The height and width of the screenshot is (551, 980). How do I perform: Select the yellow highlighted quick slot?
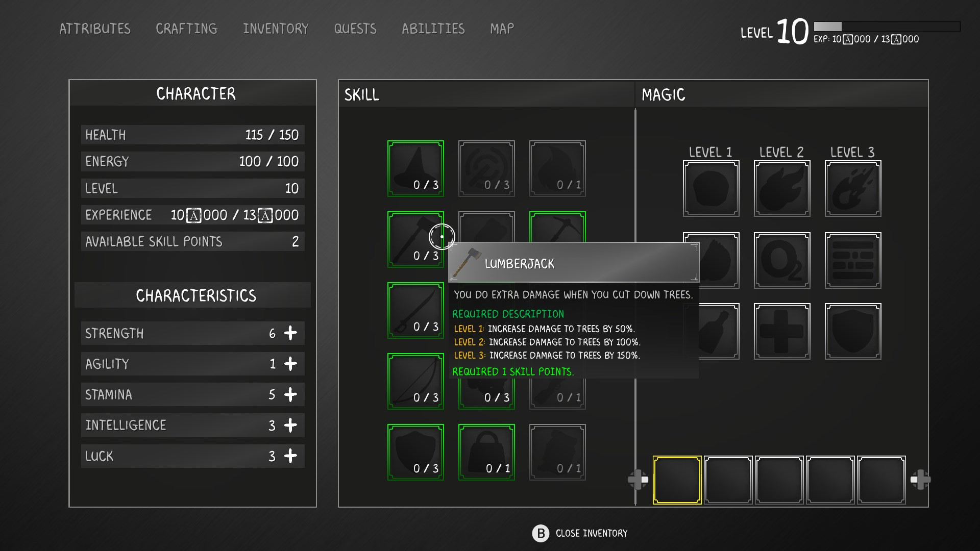click(x=677, y=480)
